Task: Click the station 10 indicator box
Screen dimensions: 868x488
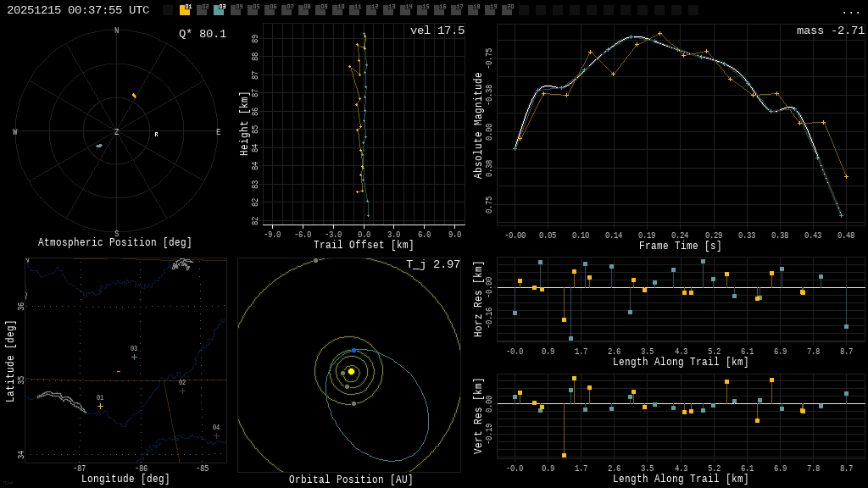Action: click(337, 10)
